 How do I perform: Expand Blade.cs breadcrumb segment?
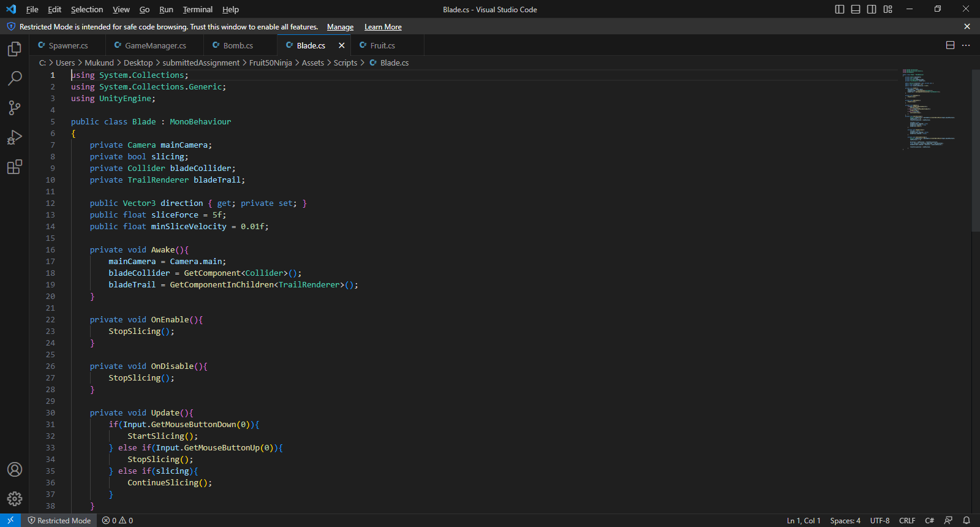pyautogui.click(x=394, y=63)
